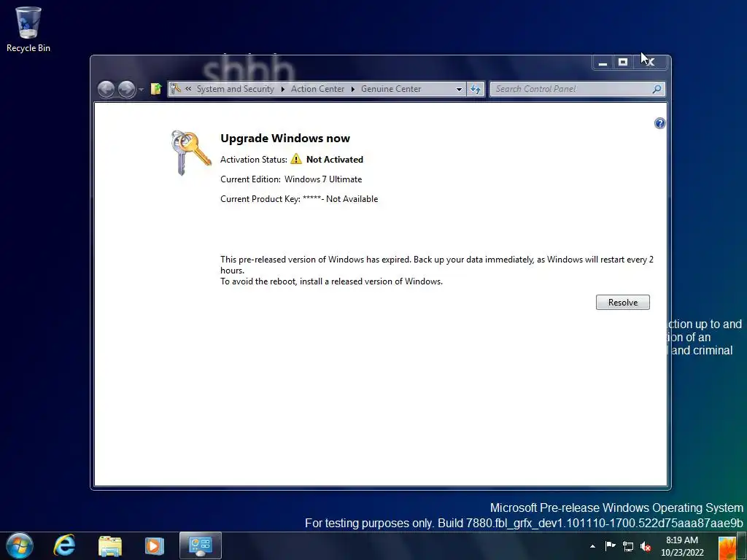The width and height of the screenshot is (747, 560).
Task: Launch Windows Media Player from taskbar
Action: pyautogui.click(x=155, y=545)
